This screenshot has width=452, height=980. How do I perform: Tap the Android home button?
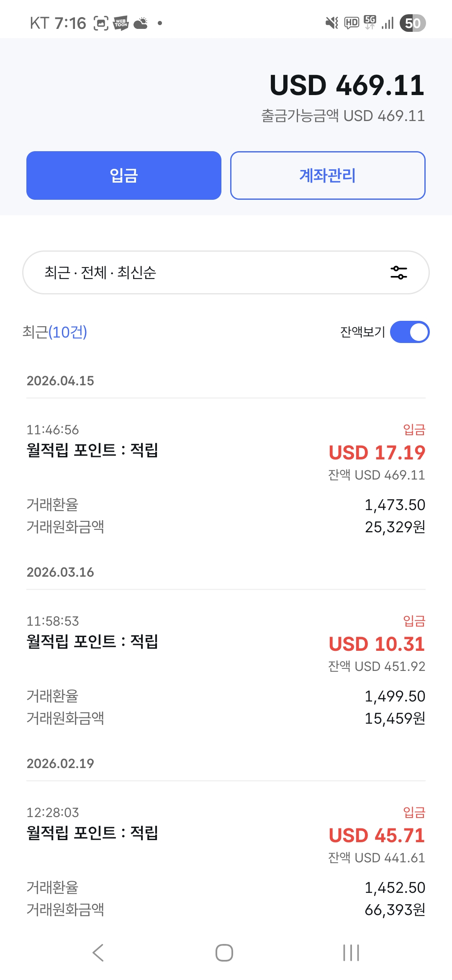(x=224, y=953)
